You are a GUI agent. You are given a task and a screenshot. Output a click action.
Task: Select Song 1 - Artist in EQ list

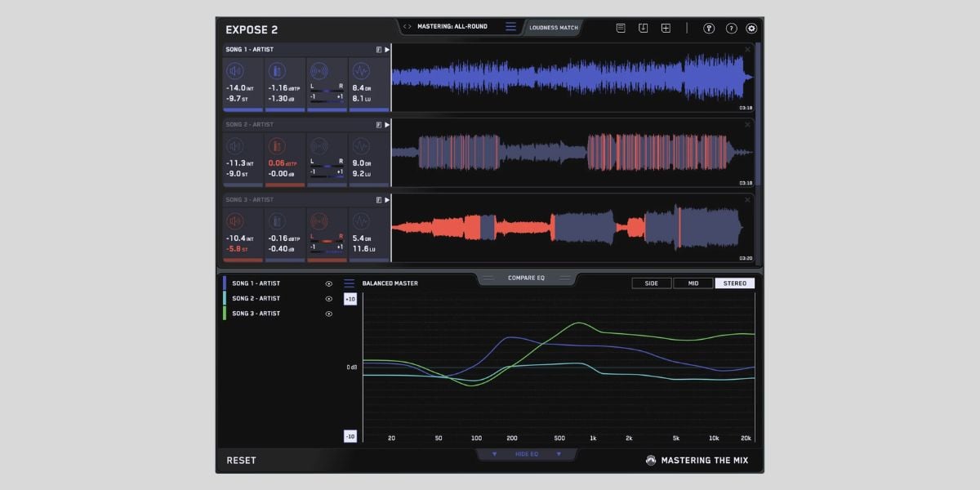[256, 283]
